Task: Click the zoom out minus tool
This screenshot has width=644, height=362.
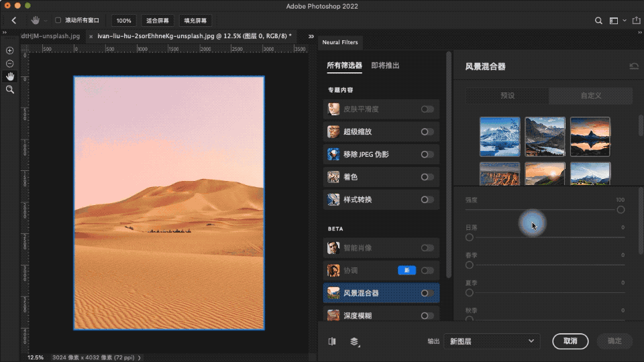Action: pyautogui.click(x=9, y=63)
